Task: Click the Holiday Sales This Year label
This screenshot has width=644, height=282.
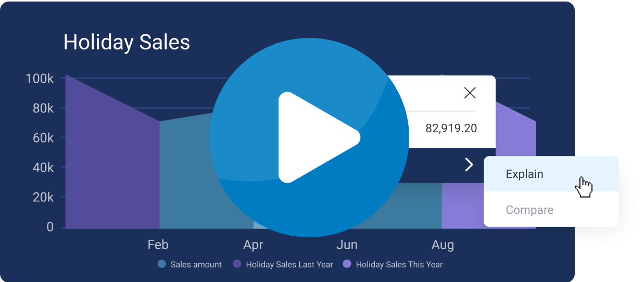Action: click(399, 265)
